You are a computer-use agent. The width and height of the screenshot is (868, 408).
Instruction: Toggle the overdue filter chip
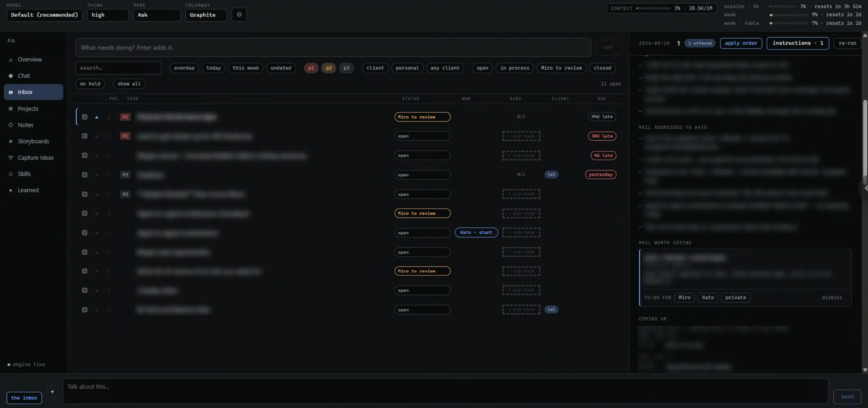(184, 68)
